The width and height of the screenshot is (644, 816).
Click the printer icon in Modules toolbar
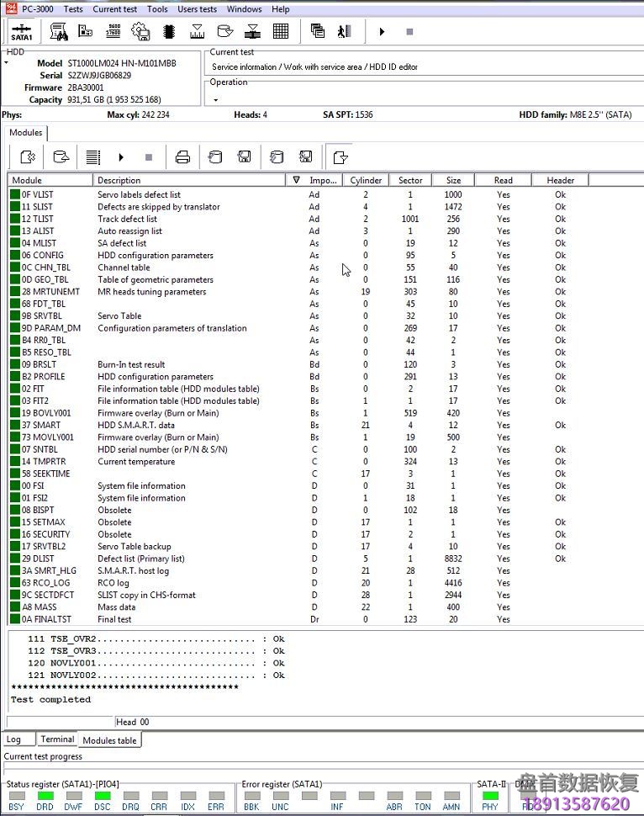[182, 156]
